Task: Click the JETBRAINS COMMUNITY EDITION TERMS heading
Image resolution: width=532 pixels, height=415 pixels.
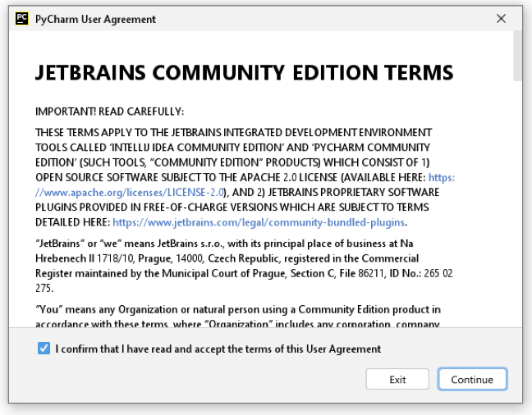Action: click(245, 72)
